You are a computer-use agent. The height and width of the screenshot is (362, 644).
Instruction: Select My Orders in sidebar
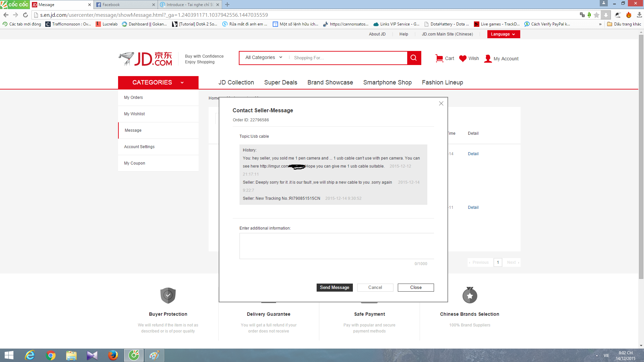point(133,98)
